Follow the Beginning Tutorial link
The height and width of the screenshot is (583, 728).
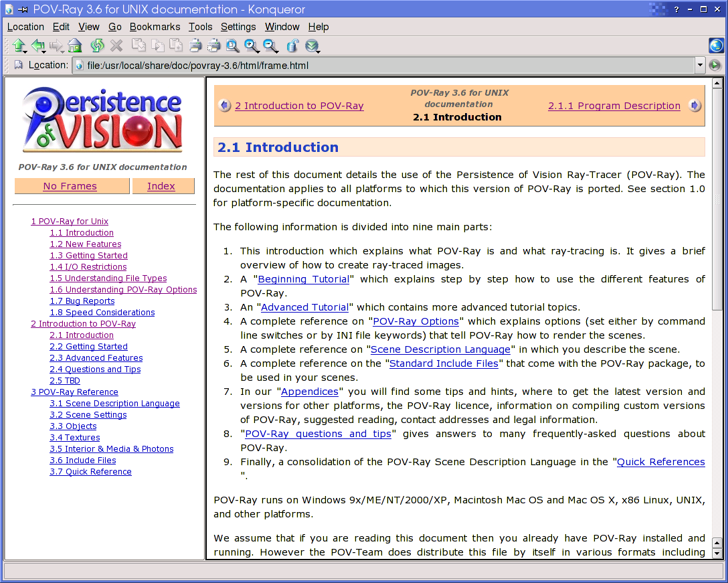pos(304,279)
